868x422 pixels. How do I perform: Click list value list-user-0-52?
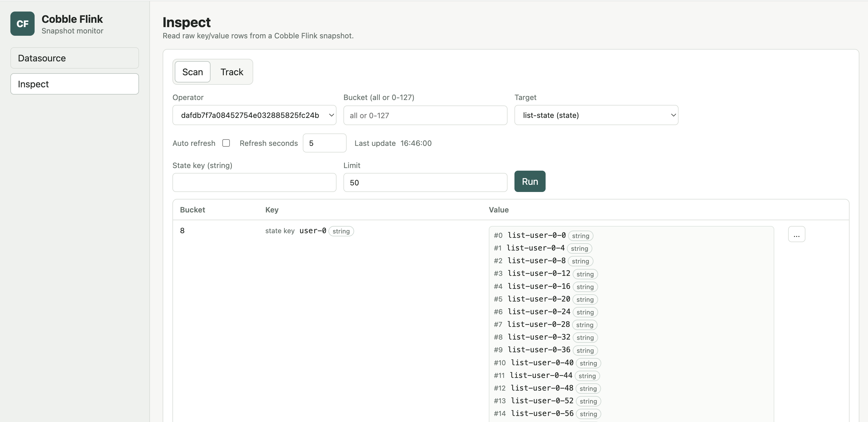coord(542,401)
